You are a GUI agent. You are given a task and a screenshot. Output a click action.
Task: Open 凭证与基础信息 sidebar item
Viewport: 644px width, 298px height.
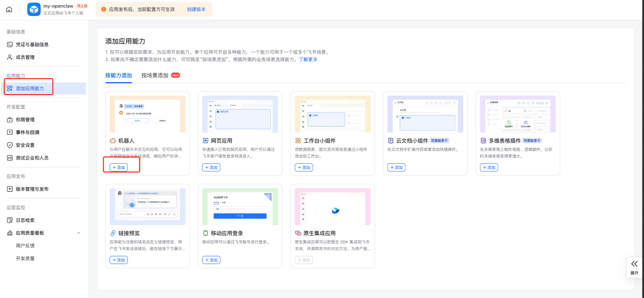(32, 44)
